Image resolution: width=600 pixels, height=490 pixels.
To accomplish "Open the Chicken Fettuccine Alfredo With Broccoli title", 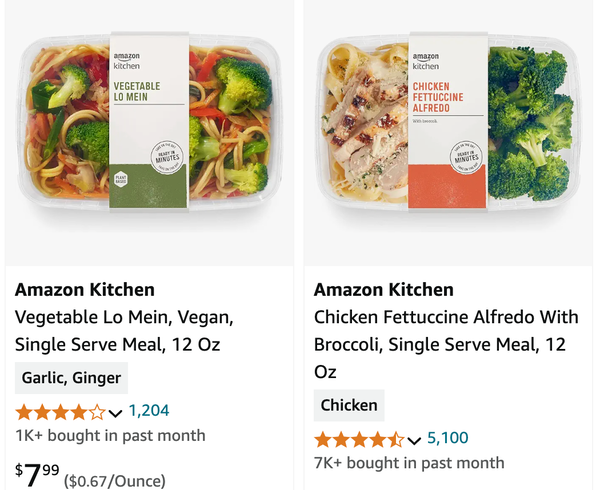I will [446, 344].
